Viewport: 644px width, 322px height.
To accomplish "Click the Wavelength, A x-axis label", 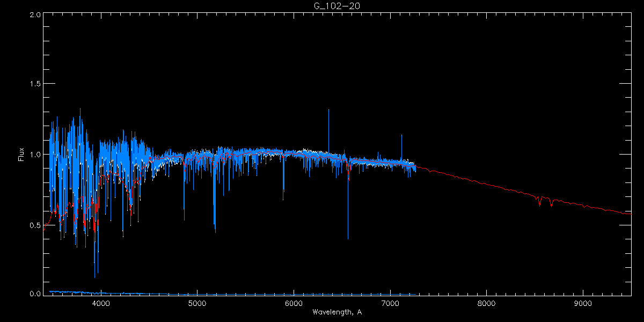I will pos(336,312).
